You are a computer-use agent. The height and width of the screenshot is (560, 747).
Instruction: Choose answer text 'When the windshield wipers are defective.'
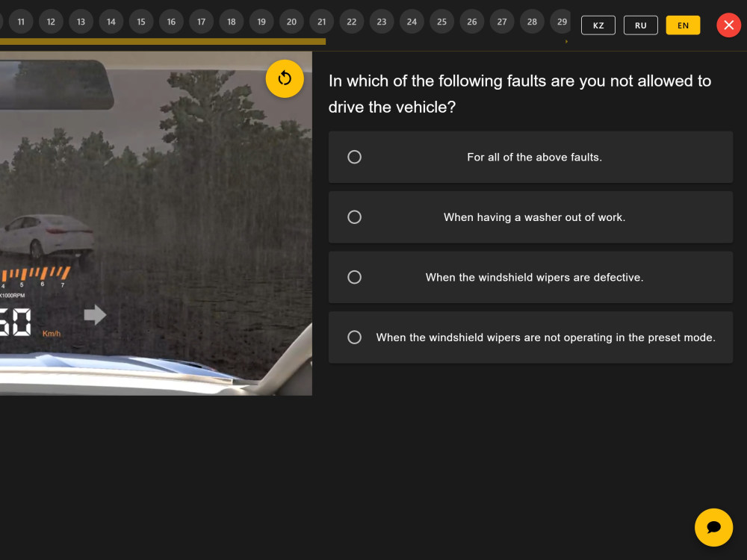(x=535, y=277)
